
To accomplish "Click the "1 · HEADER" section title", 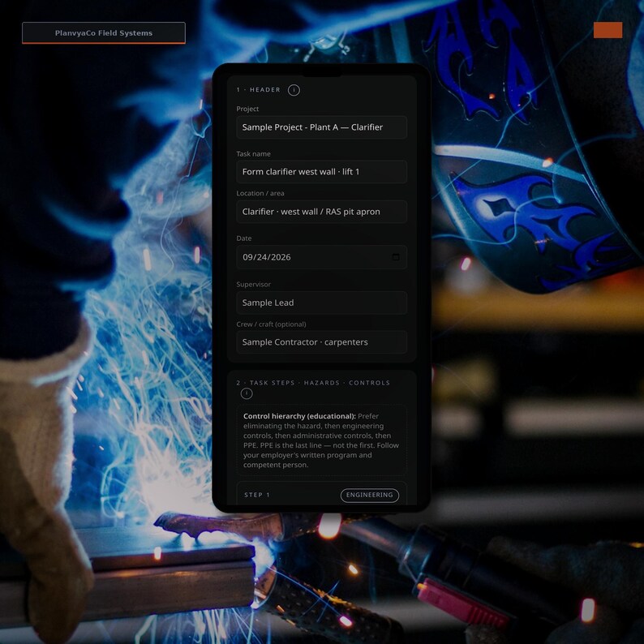I will (x=259, y=90).
